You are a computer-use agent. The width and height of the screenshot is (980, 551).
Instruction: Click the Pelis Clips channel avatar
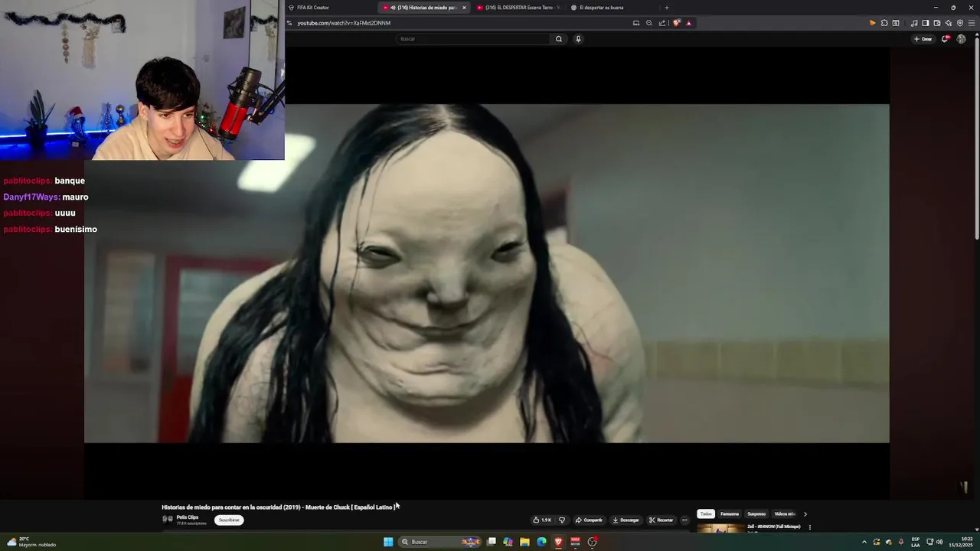point(167,519)
